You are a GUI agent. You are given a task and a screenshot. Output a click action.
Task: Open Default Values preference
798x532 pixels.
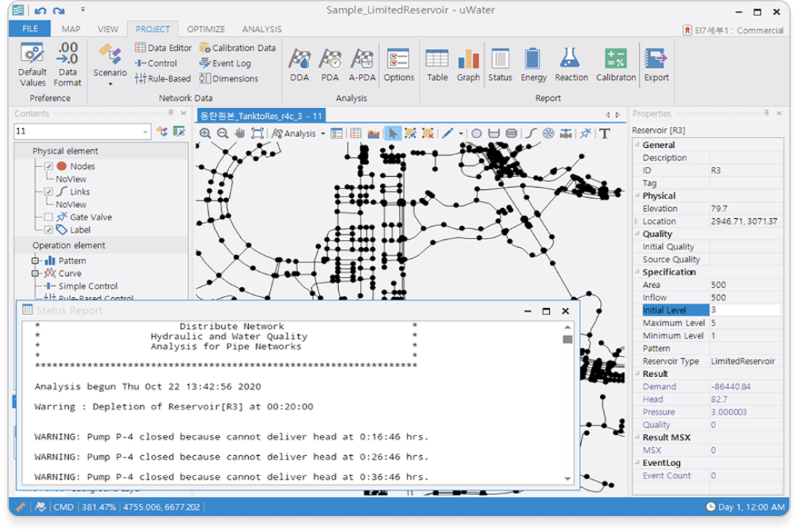(33, 64)
